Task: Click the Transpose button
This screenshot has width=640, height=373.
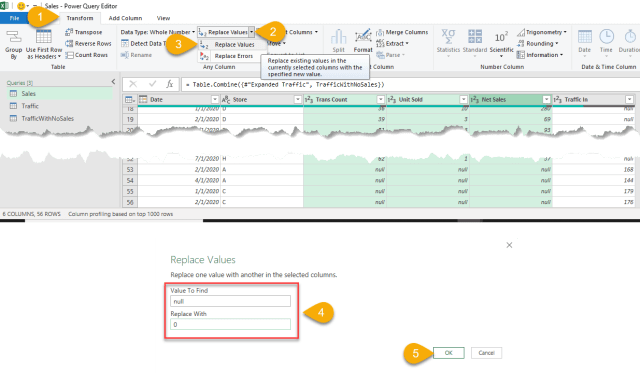Action: [84, 32]
